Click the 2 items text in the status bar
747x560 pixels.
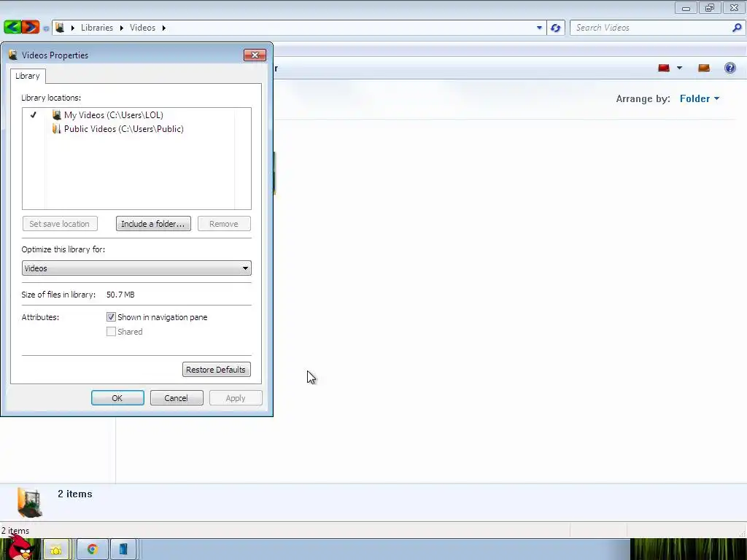(15, 531)
